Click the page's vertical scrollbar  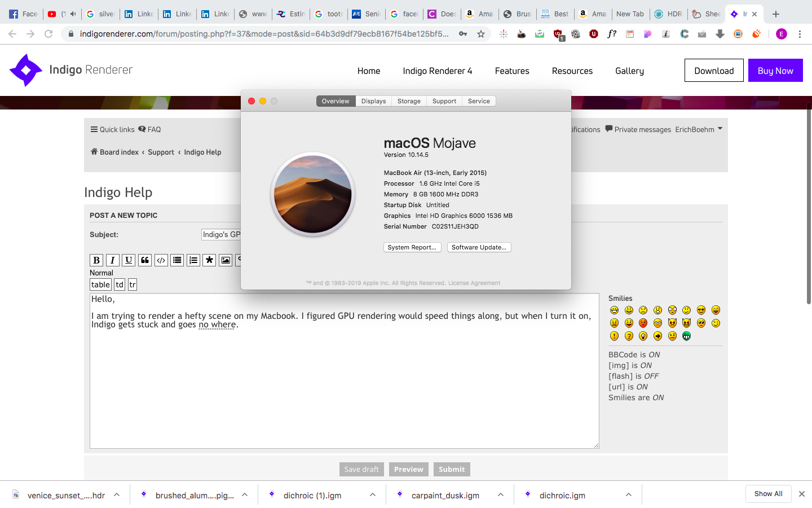[809, 203]
